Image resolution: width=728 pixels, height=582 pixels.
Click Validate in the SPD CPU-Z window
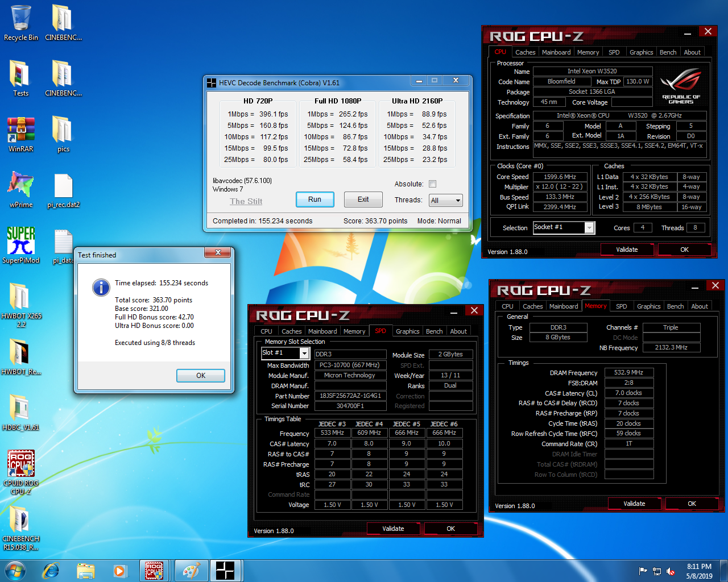coord(393,529)
